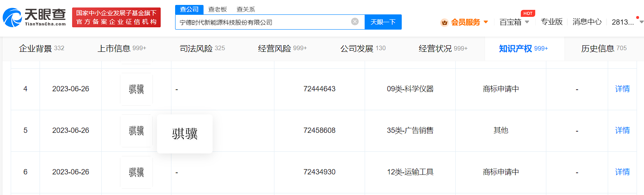Image resolution: width=644 pixels, height=195 pixels.
Task: Select the 查公司 search tab
Action: pos(189,9)
